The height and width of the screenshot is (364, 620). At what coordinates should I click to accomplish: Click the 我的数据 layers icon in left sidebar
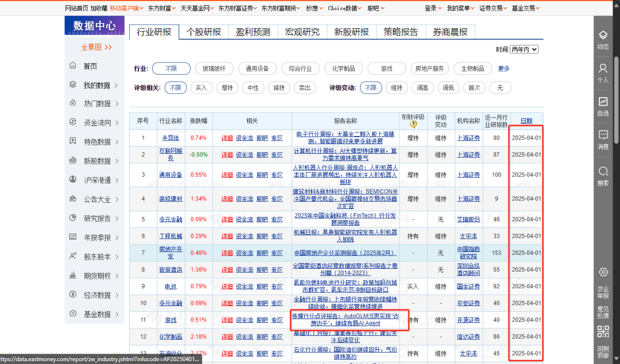point(73,84)
